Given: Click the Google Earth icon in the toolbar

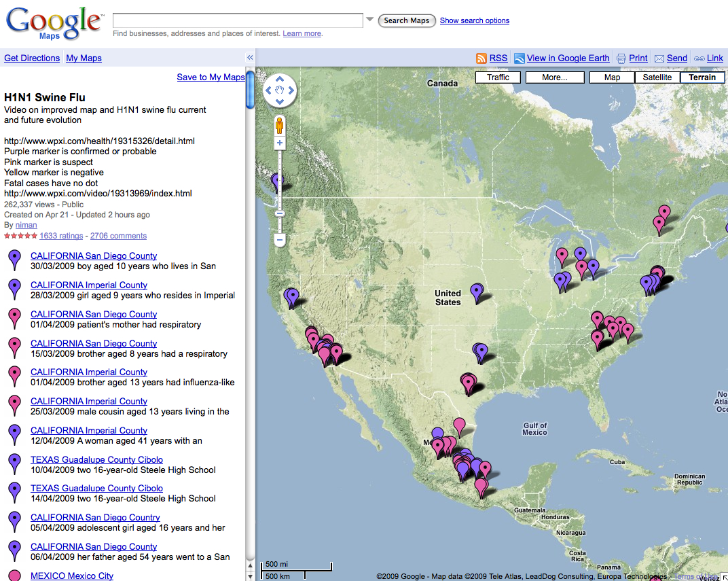Looking at the screenshot, I should coord(519,58).
